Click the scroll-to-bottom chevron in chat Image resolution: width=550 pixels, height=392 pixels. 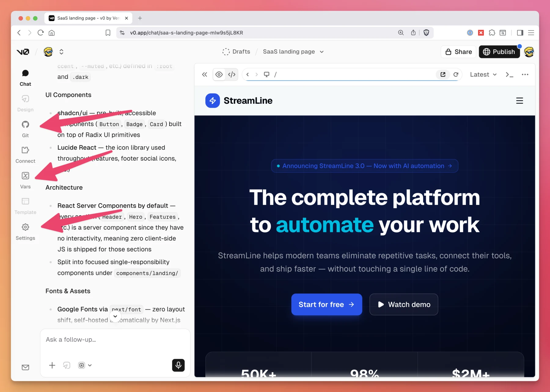pyautogui.click(x=115, y=316)
